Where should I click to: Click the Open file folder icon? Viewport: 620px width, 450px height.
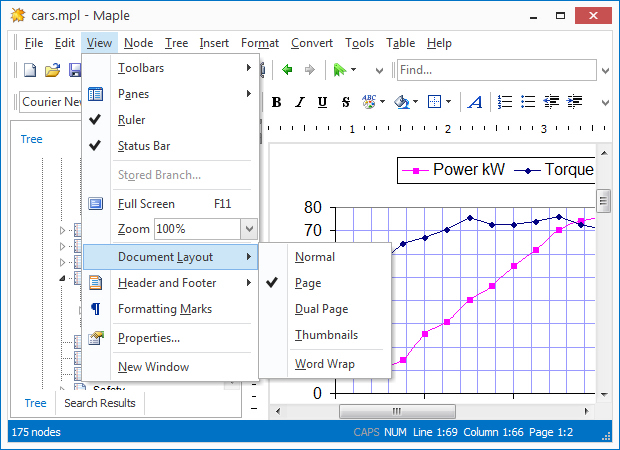[x=53, y=70]
